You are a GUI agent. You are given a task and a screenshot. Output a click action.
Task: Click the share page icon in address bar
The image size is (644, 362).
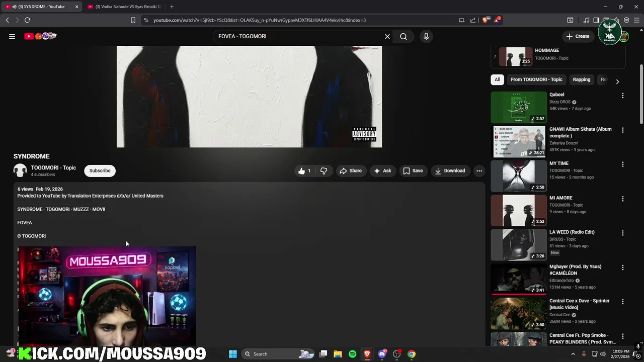(x=473, y=20)
